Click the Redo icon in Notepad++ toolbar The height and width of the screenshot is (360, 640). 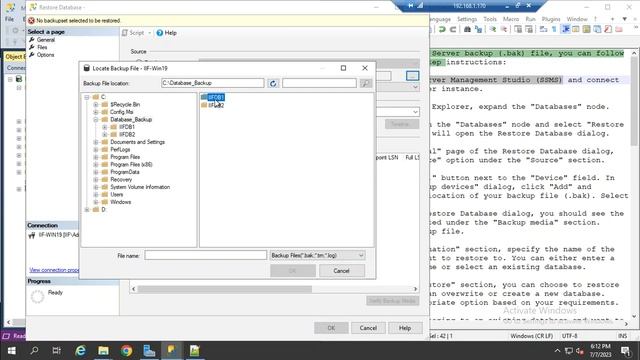point(453,29)
